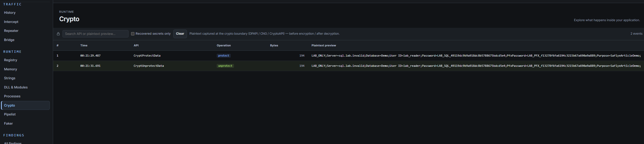This screenshot has height=144, width=644.
Task: Show the Strings runtime view
Action: point(10,78)
